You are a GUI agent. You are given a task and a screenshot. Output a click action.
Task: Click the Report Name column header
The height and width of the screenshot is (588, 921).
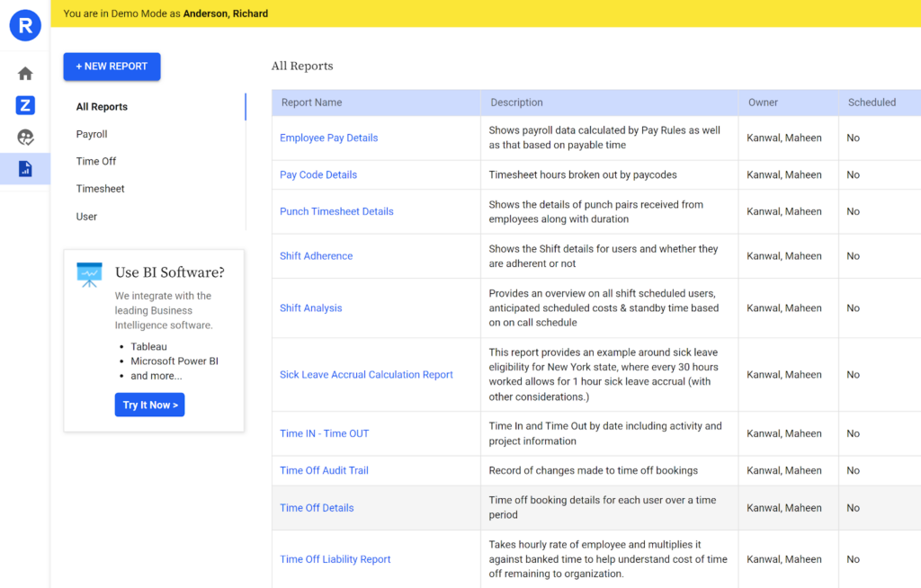pyautogui.click(x=311, y=102)
